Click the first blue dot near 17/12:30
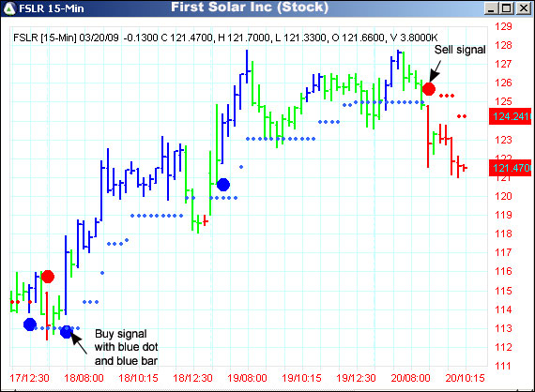This screenshot has width=535, height=392. 30,324
